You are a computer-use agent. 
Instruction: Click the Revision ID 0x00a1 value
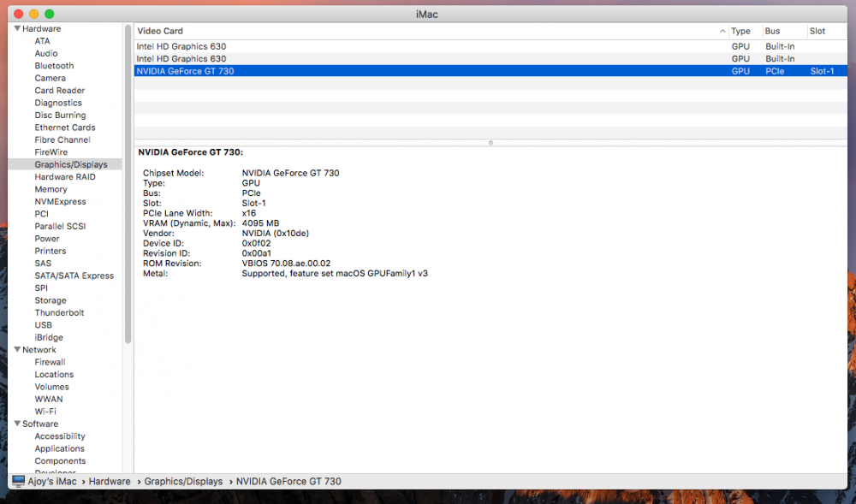pyautogui.click(x=257, y=253)
